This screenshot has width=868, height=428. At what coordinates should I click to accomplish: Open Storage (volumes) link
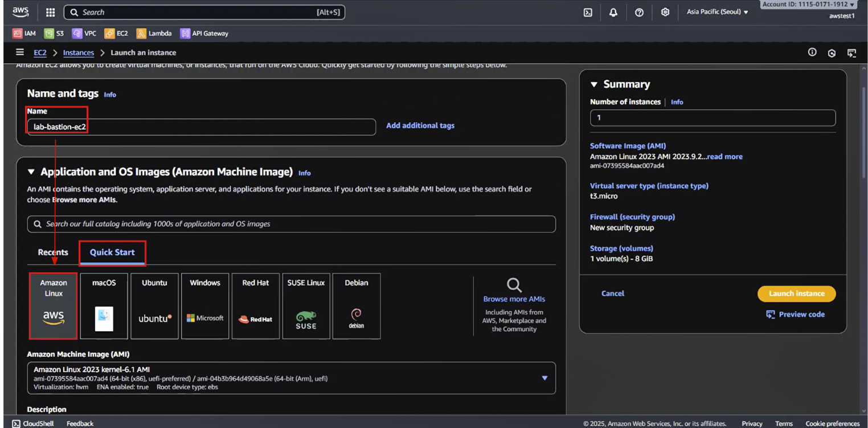click(621, 248)
